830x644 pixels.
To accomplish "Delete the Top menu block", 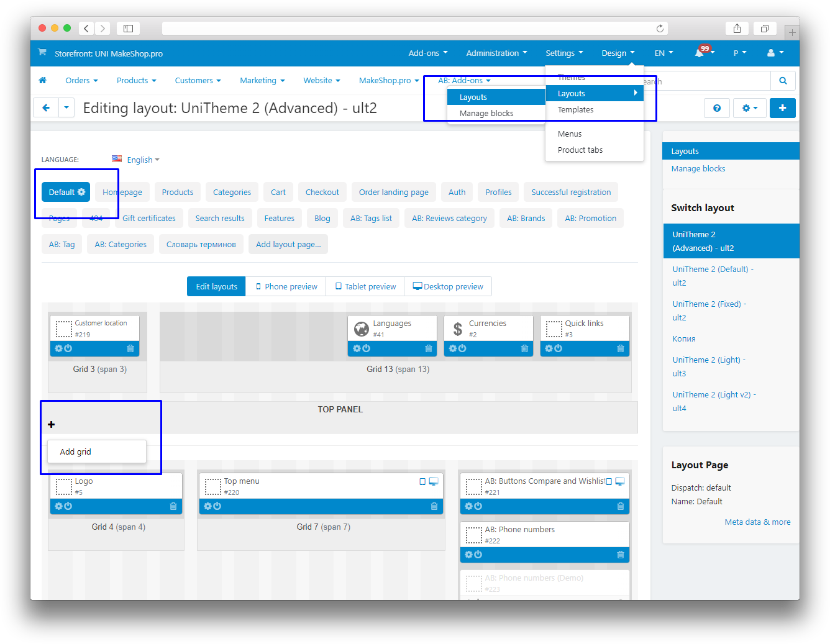I will coord(434,506).
